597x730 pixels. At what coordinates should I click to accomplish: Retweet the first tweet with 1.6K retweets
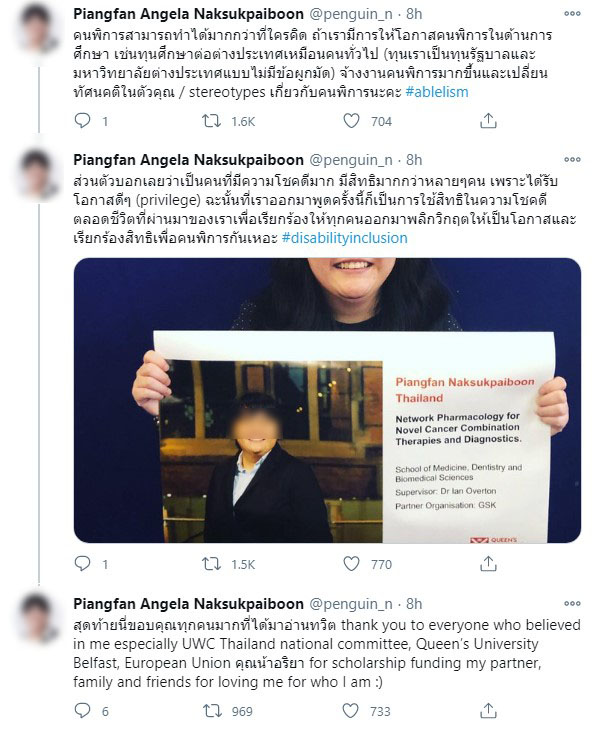[x=211, y=121]
